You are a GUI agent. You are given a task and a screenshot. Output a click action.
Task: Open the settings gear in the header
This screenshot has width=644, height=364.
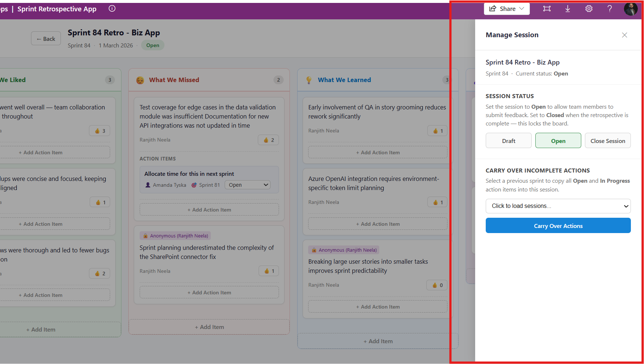pos(589,8)
